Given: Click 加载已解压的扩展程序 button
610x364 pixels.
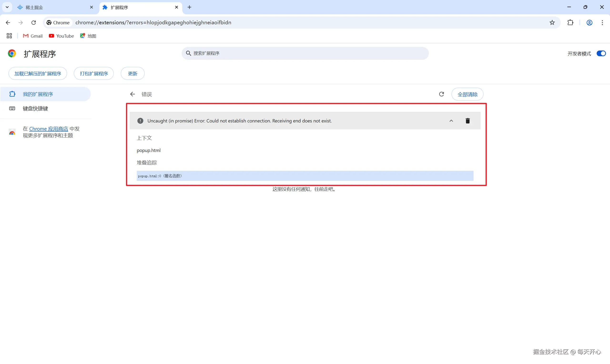Looking at the screenshot, I should click(38, 74).
